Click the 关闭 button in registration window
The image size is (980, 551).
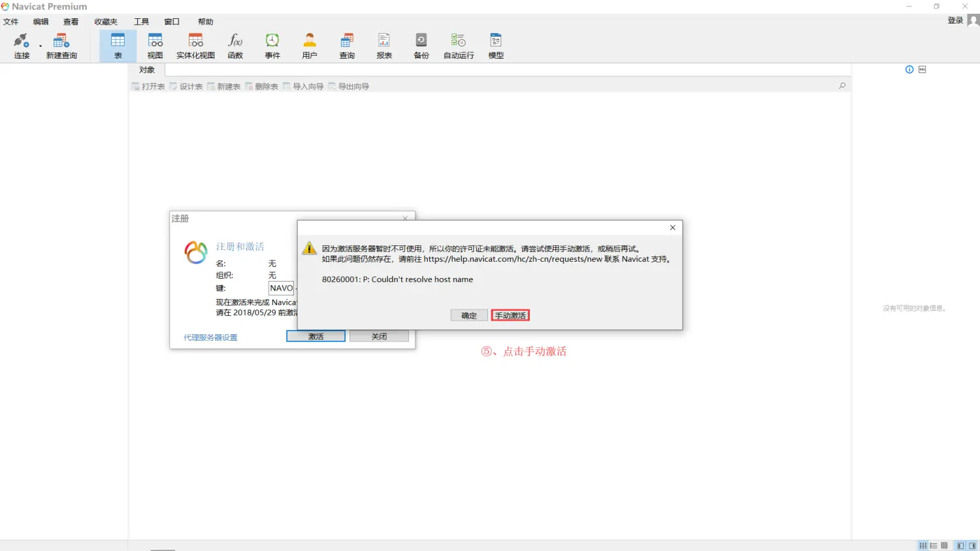tap(379, 336)
